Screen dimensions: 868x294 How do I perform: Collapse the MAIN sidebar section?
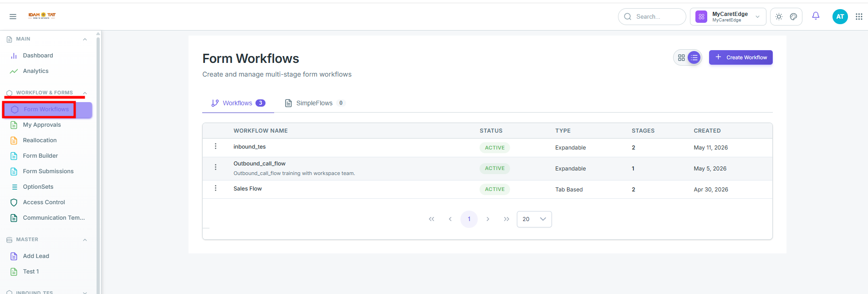[x=85, y=39]
